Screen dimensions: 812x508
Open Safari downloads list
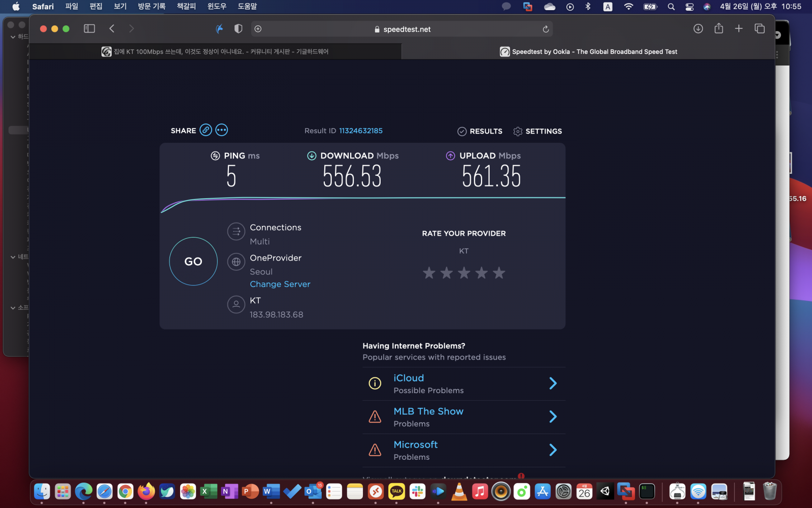[698, 29]
